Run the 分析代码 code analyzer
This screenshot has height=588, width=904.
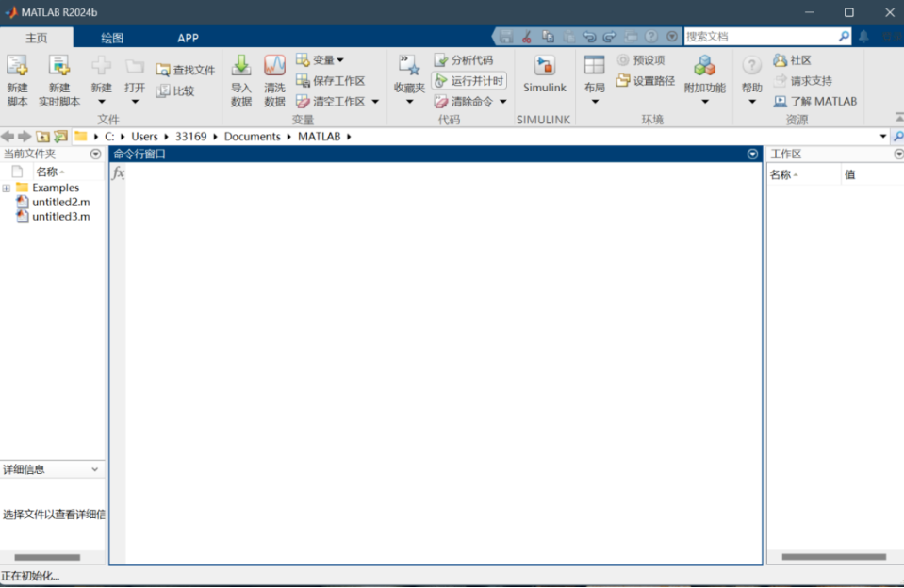click(x=464, y=60)
